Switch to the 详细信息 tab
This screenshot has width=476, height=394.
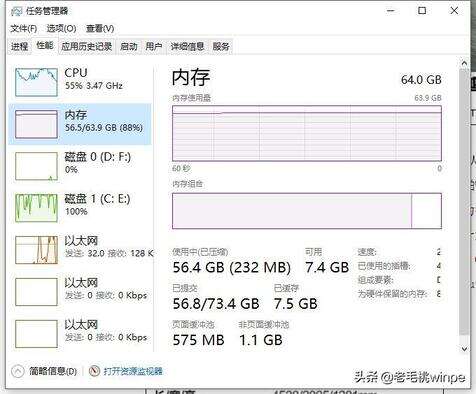point(187,46)
